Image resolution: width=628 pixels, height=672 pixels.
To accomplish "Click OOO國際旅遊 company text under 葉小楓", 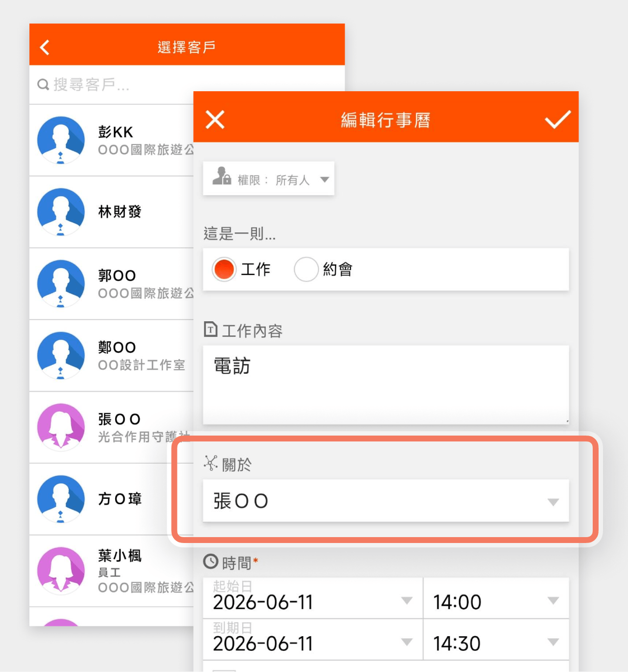I will click(x=146, y=587).
